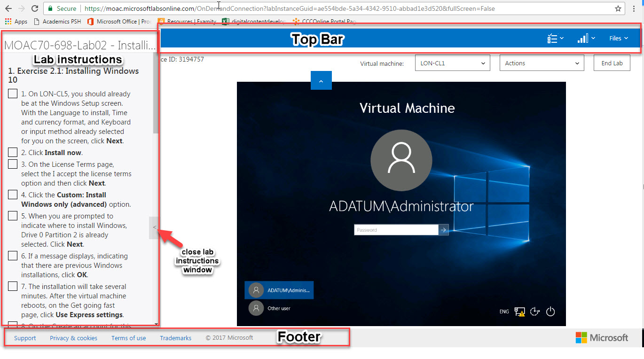Expand the Virtual machine LON-CL1 dropdown
644x359 pixels.
point(452,63)
